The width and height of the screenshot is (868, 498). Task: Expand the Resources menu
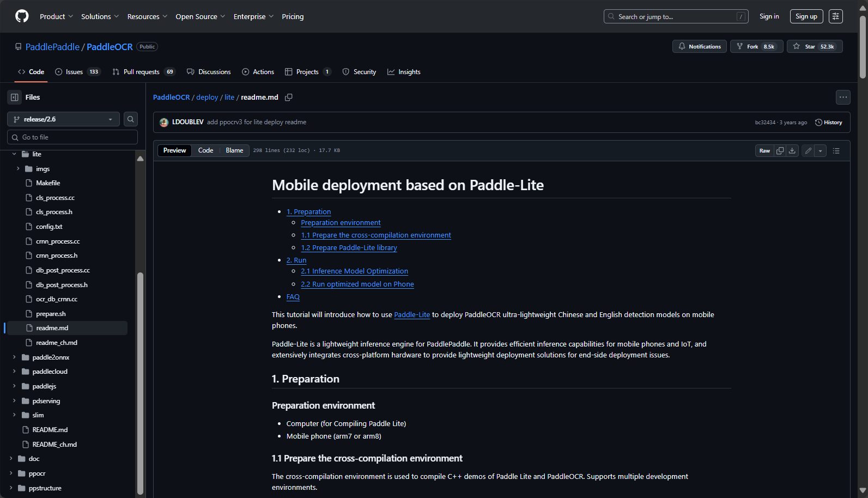point(147,17)
